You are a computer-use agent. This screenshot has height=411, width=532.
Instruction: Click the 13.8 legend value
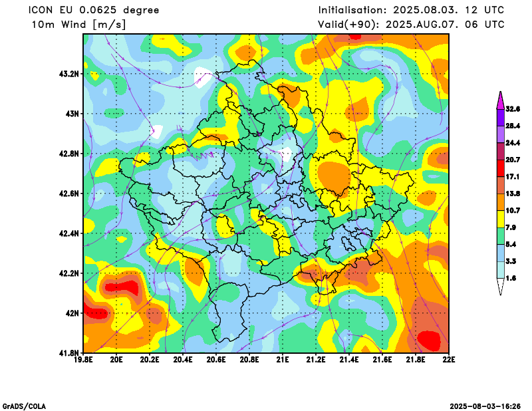(513, 194)
